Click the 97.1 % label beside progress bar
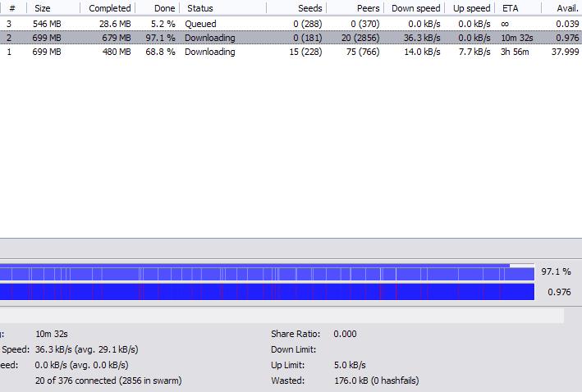The image size is (582, 392). (556, 271)
